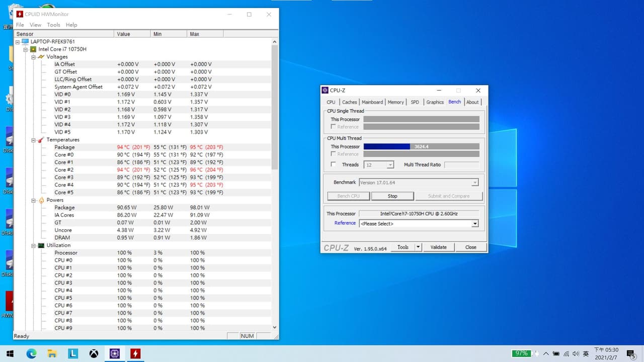
Task: Click the Powers flame icon
Action: coord(41,200)
